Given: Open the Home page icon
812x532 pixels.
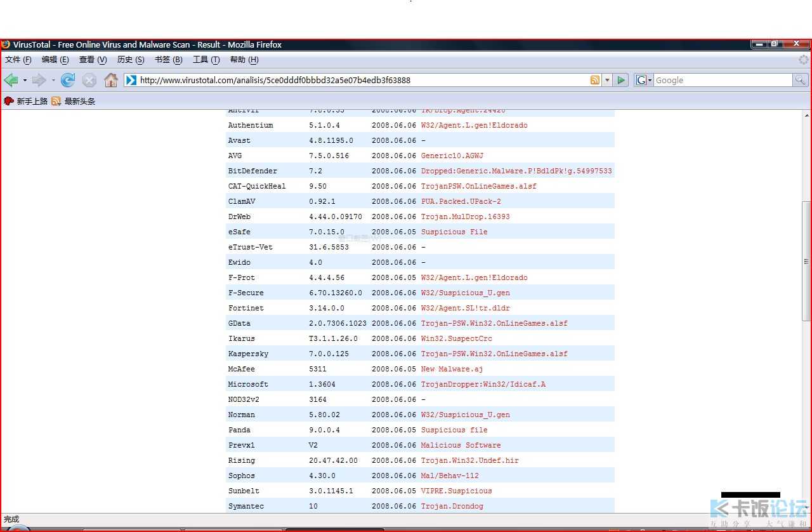Looking at the screenshot, I should (x=111, y=80).
